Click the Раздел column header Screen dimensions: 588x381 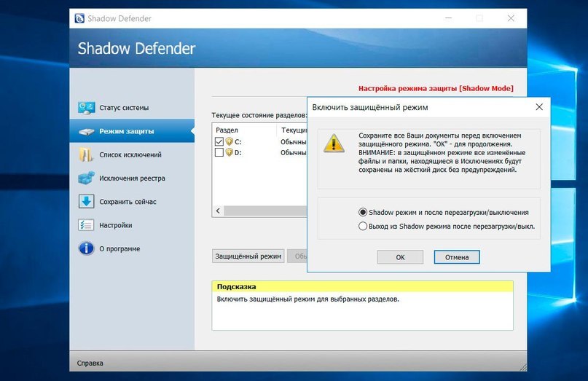click(x=245, y=130)
